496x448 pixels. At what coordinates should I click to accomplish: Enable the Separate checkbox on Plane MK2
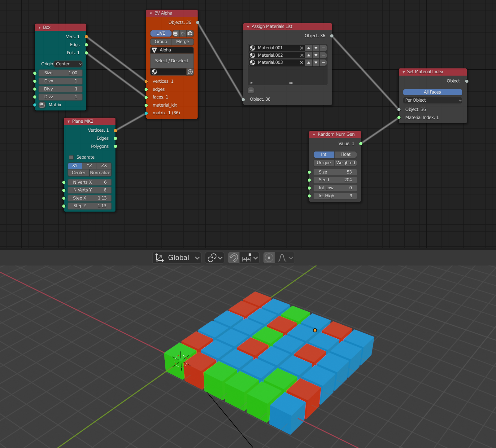(x=71, y=157)
